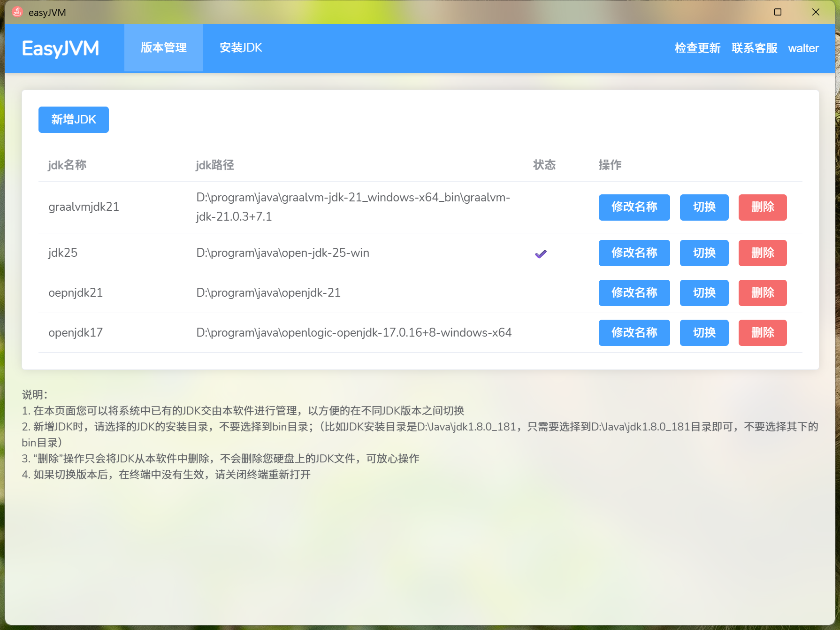This screenshot has width=840, height=630.
Task: Click the walter account name
Action: pyautogui.click(x=803, y=48)
